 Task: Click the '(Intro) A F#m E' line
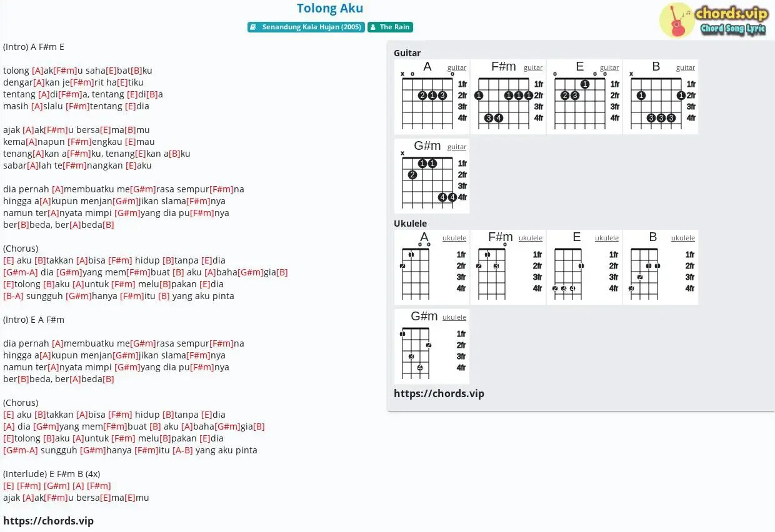pos(34,47)
